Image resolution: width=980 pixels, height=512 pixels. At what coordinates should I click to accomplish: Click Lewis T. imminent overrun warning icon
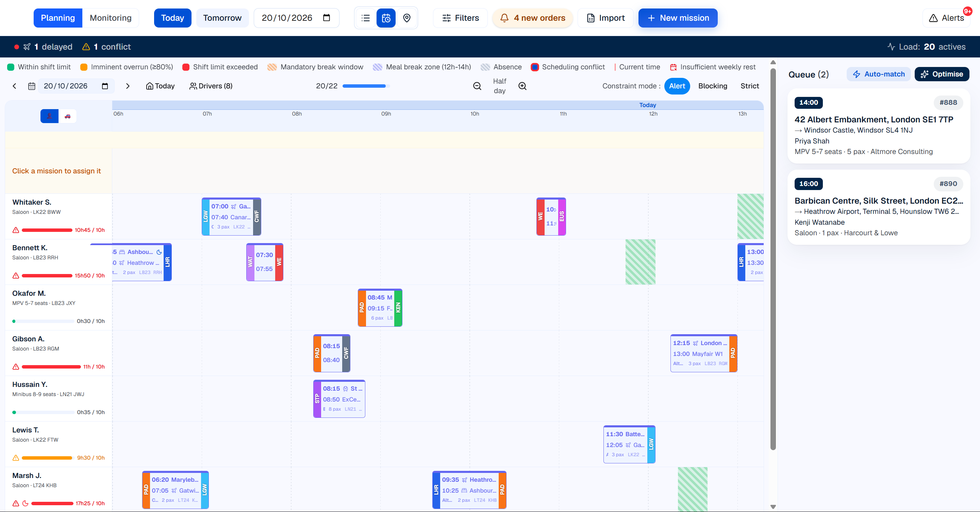point(16,458)
